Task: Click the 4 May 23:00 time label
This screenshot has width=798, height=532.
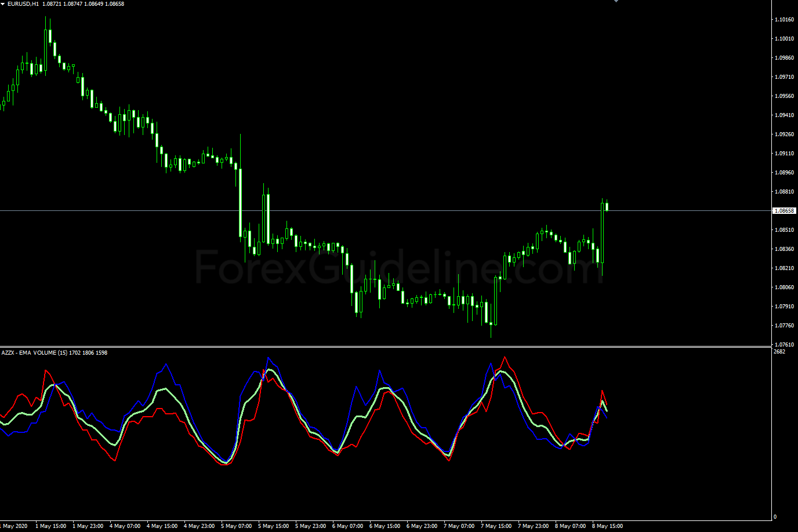Action: click(x=199, y=526)
